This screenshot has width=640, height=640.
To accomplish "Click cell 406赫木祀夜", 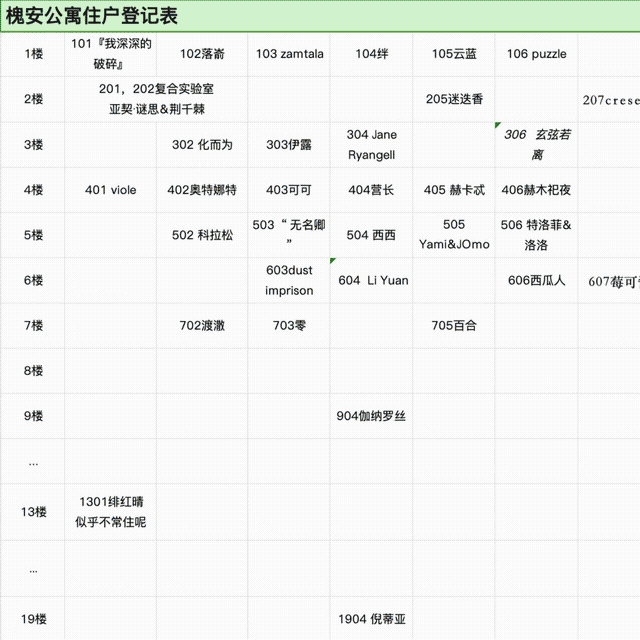I will coord(536,190).
